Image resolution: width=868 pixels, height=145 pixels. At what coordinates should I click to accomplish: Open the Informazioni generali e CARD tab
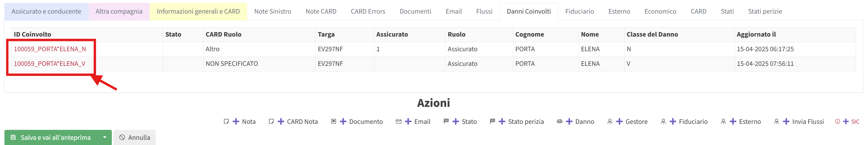(x=198, y=11)
